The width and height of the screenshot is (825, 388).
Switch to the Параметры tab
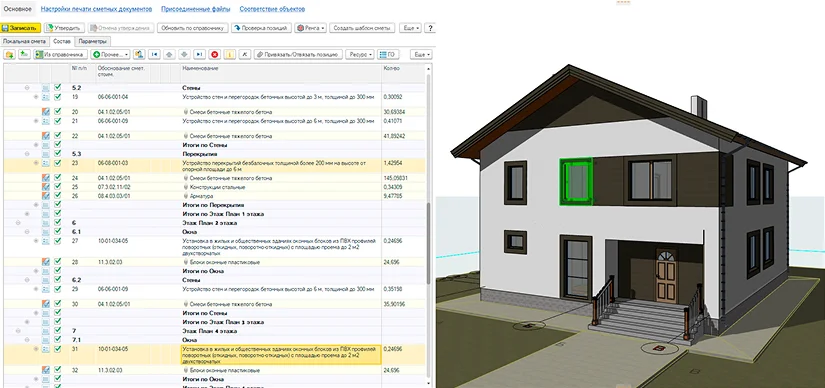93,41
